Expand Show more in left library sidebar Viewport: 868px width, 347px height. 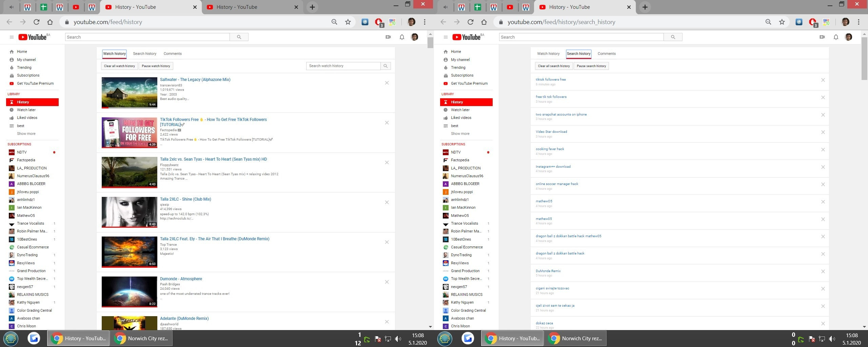pyautogui.click(x=26, y=134)
